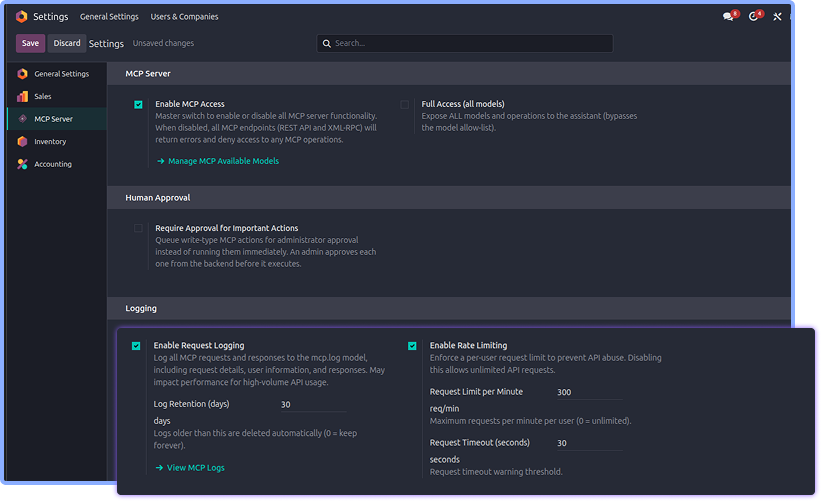Check Require Approval for Important Actions
This screenshot has height=501, width=821.
tap(138, 228)
